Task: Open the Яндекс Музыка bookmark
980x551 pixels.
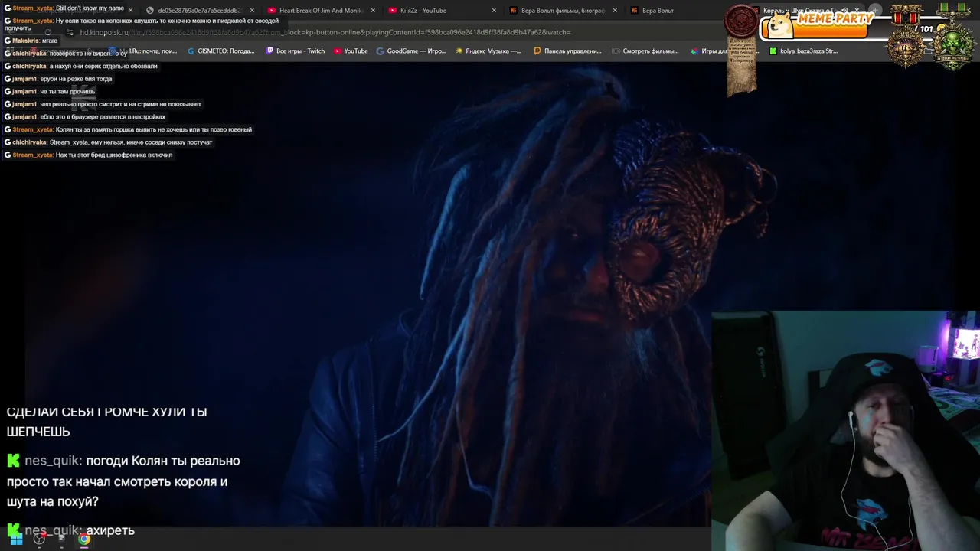Action: [x=488, y=51]
